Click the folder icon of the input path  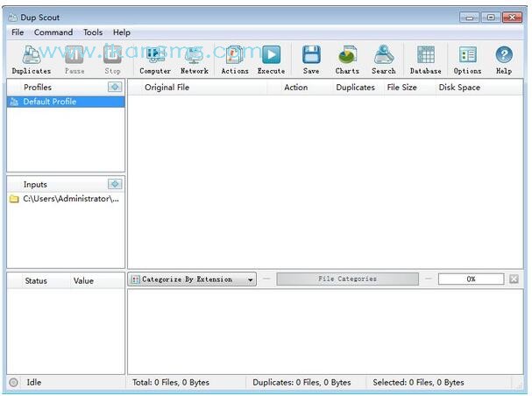tap(14, 199)
